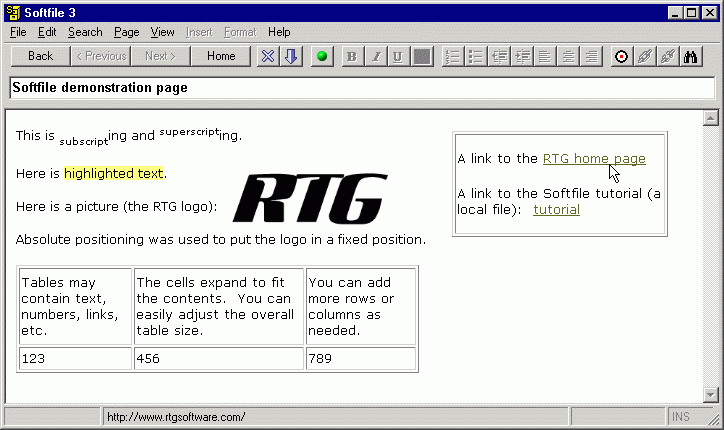This screenshot has height=430, width=724.
Task: Follow the RTG home page link
Action: 594,158
